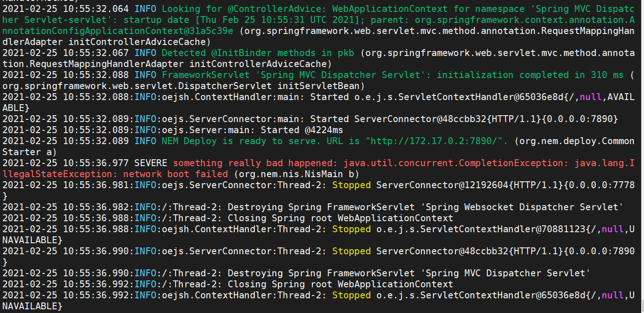Image resolution: width=644 pixels, height=313 pixels.
Task: Click the 'Detected @InitBinder methods in pkb' message
Action: tap(258, 53)
